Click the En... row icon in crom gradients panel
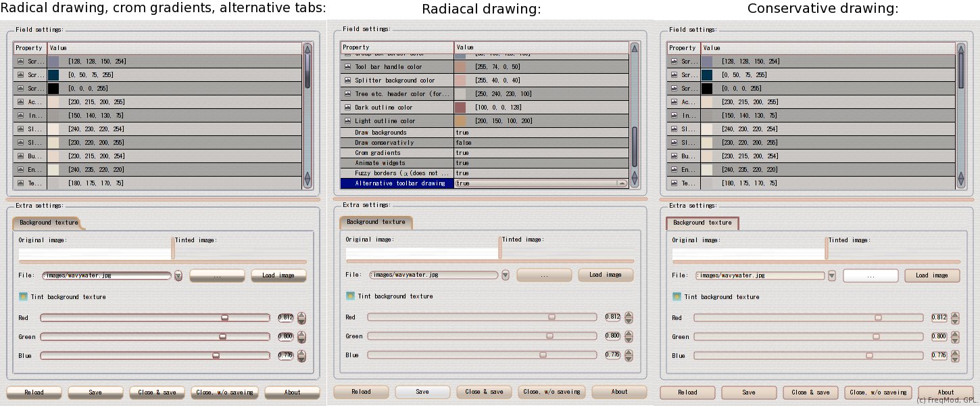 [x=20, y=170]
